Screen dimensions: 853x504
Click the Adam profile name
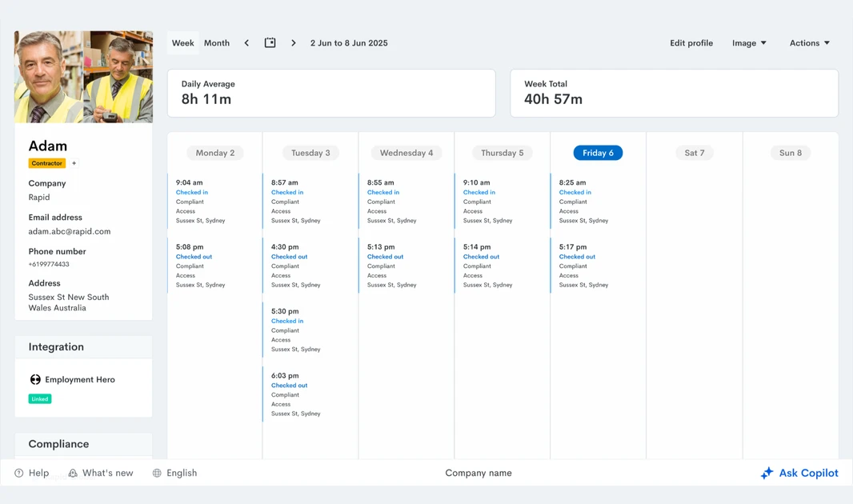[48, 146]
